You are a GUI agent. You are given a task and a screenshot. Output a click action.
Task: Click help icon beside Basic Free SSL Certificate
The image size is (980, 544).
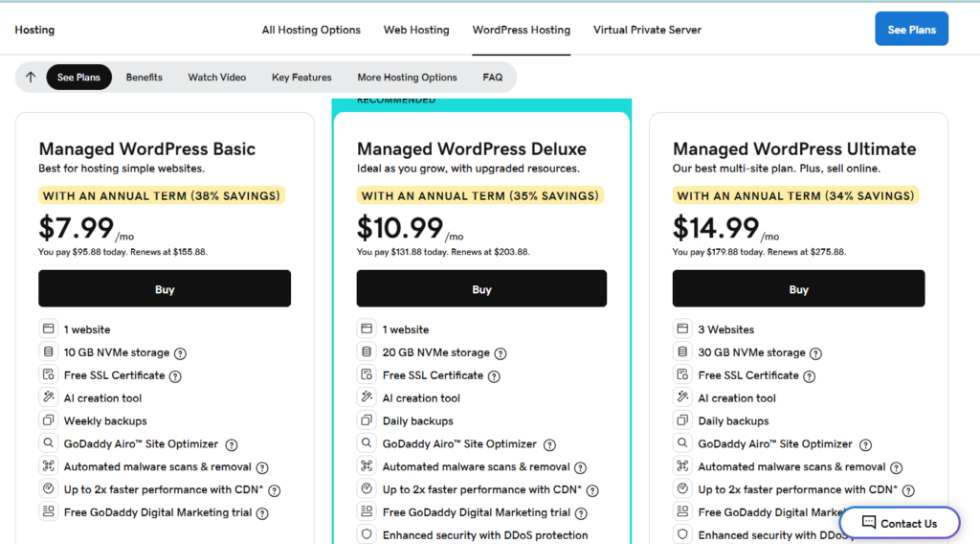coord(175,376)
